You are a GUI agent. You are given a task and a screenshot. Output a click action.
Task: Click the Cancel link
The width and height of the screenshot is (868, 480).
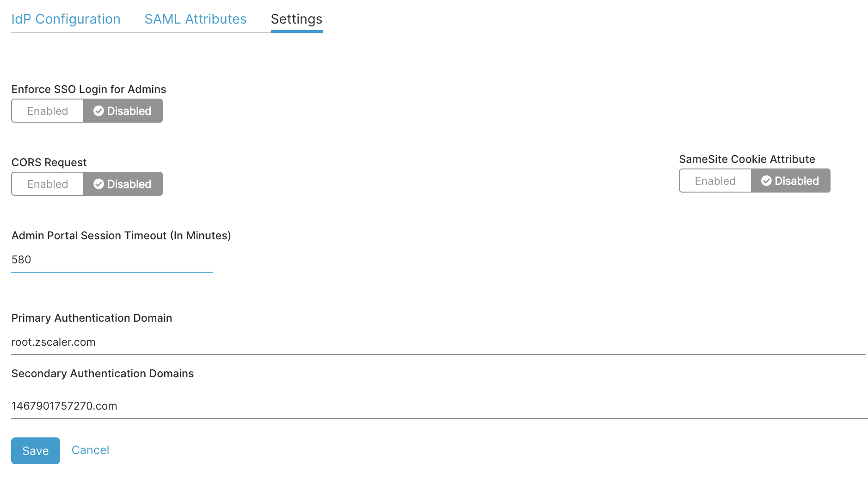90,450
